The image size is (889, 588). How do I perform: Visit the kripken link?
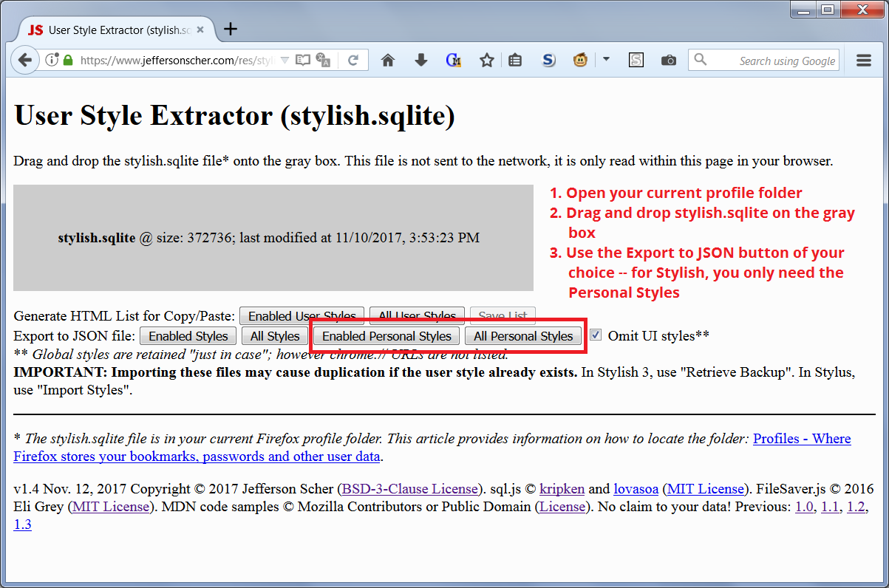click(x=562, y=489)
